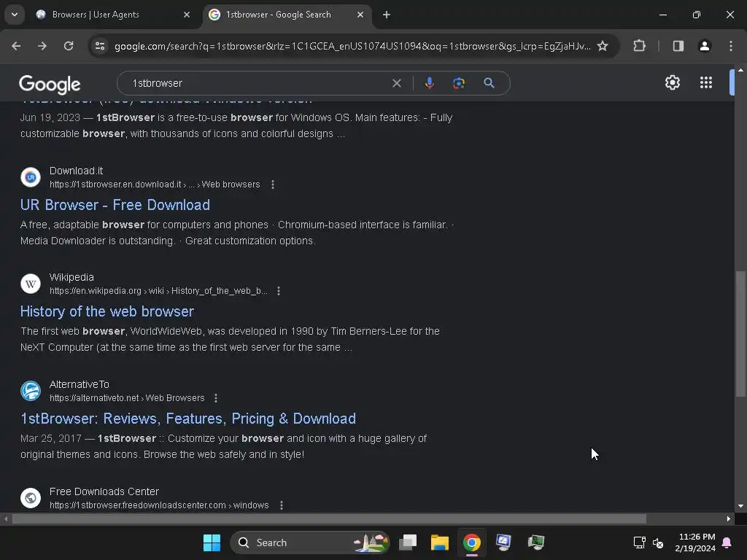Open UR Browser - Free Download link
The height and width of the screenshot is (560, 747).
pos(115,205)
